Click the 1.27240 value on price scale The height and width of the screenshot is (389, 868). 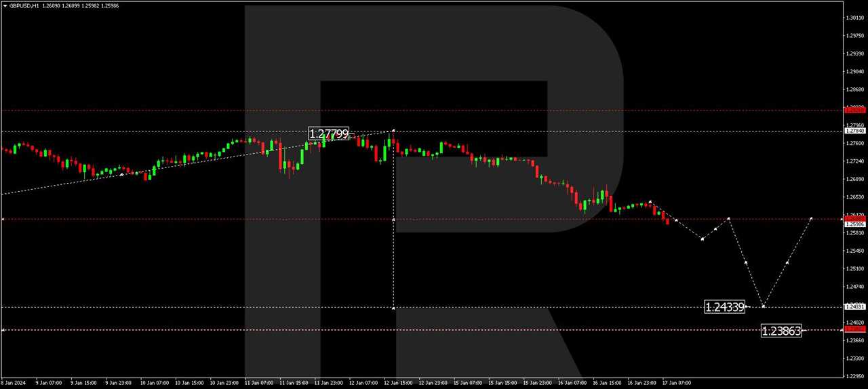pyautogui.click(x=855, y=161)
